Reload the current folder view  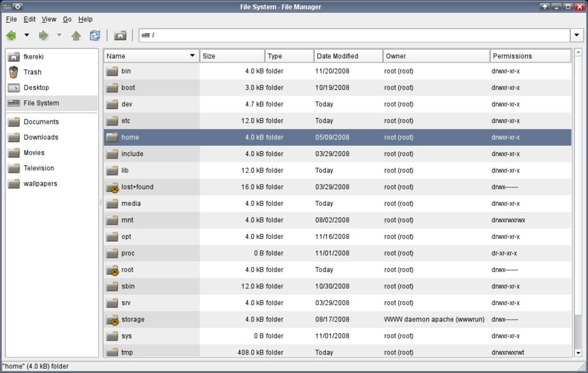pos(94,36)
